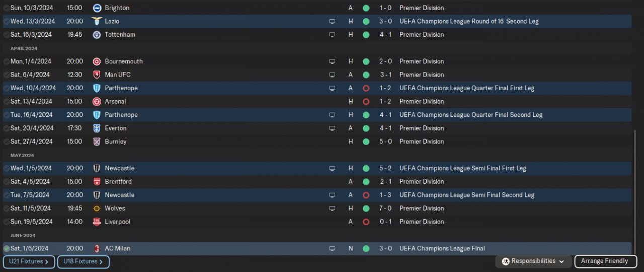The width and height of the screenshot is (644, 272).
Task: Open the Responsibilities dropdown
Action: tap(533, 261)
